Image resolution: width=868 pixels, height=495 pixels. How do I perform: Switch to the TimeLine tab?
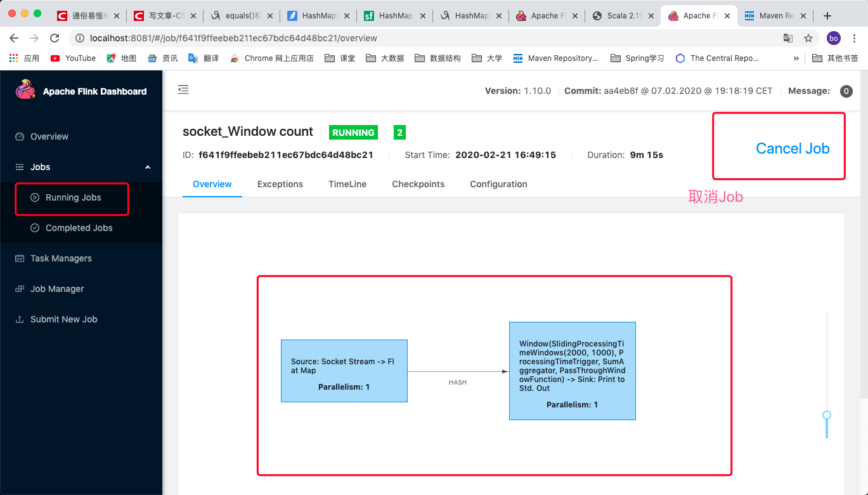[x=347, y=184]
